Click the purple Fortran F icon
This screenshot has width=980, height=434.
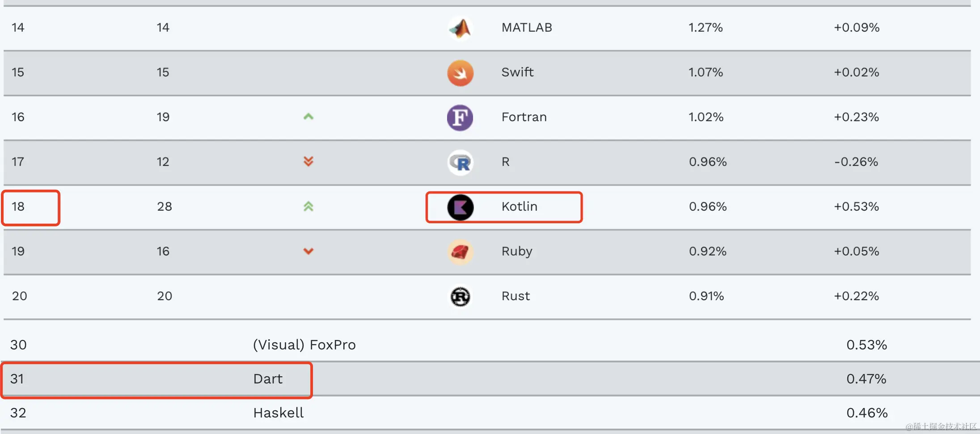pyautogui.click(x=460, y=118)
